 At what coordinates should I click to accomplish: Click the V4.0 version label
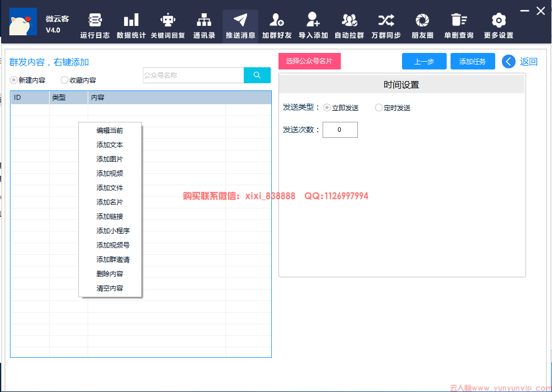(x=53, y=30)
